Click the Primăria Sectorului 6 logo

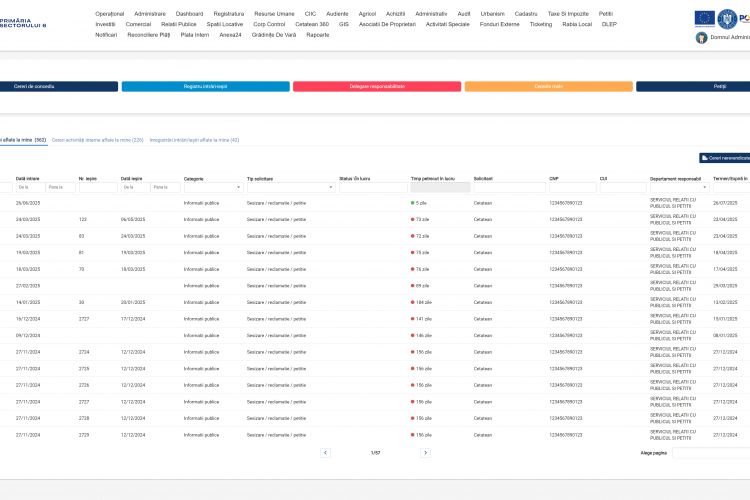pos(23,23)
